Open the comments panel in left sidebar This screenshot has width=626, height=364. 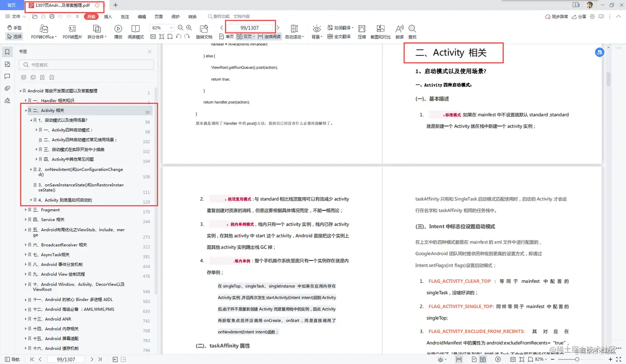click(7, 76)
